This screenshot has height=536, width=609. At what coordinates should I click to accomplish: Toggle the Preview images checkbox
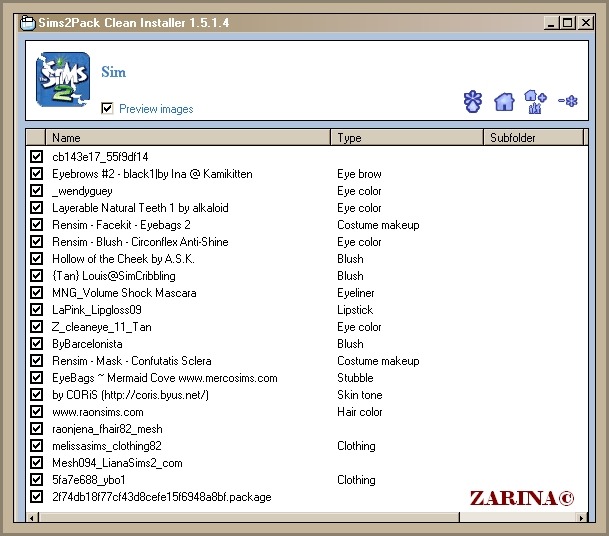[x=107, y=108]
